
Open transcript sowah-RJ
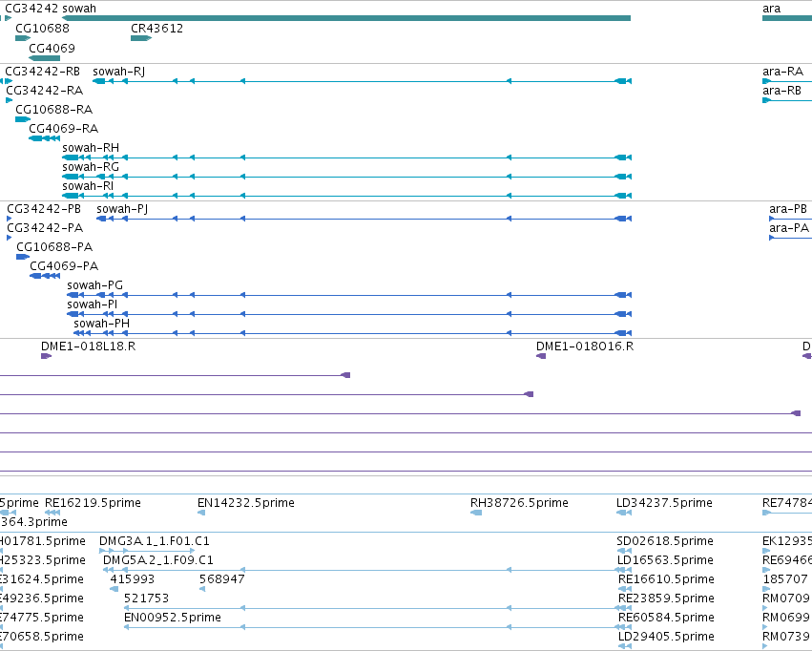pyautogui.click(x=362, y=81)
